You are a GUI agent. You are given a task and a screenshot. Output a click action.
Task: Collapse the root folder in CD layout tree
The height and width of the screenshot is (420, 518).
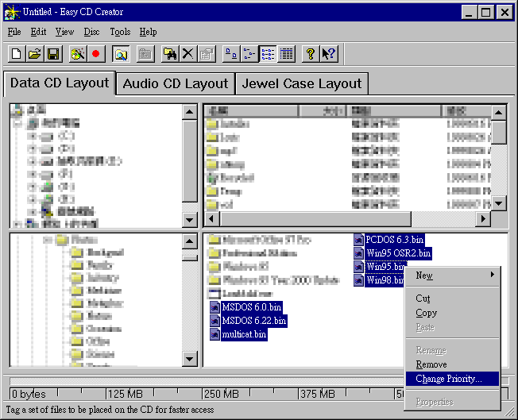click(48, 240)
